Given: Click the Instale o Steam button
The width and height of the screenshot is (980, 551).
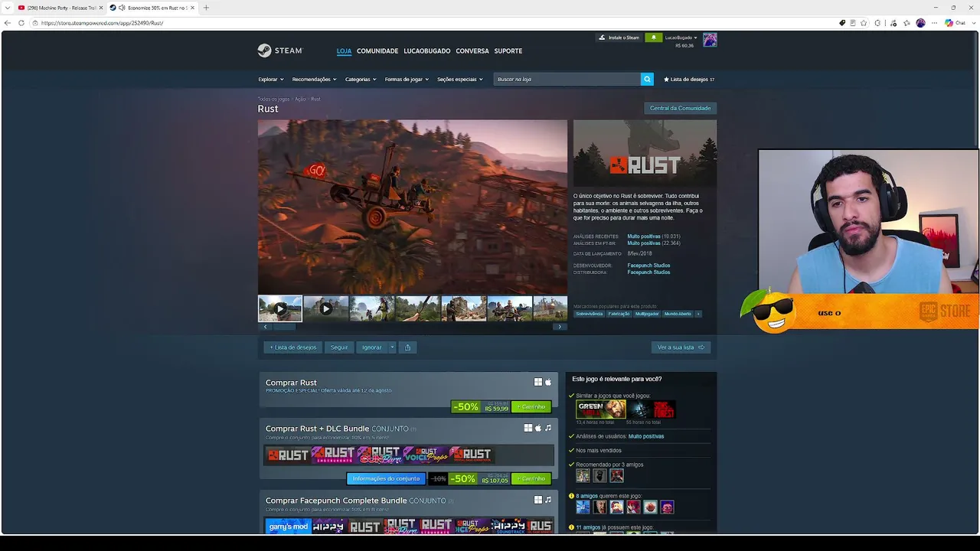Looking at the screenshot, I should pyautogui.click(x=619, y=37).
